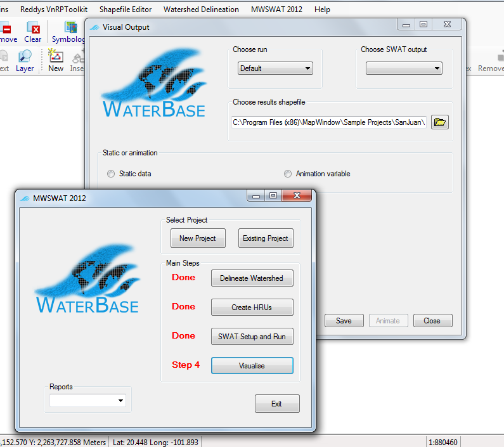The image size is (504, 447).
Task: Open the Help menu
Action: (x=322, y=10)
